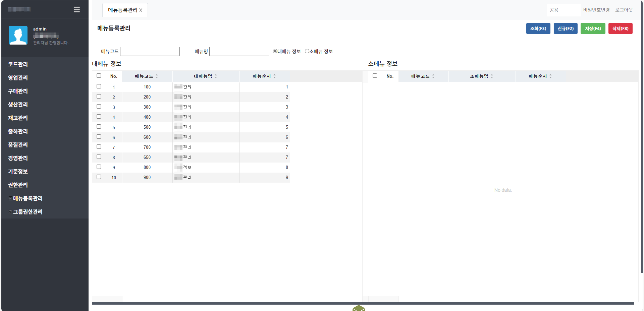Image resolution: width=644 pixels, height=311 pixels.
Task: Sort by 메뉴코드 in 소메뉴 table
Action: pyautogui.click(x=433, y=76)
